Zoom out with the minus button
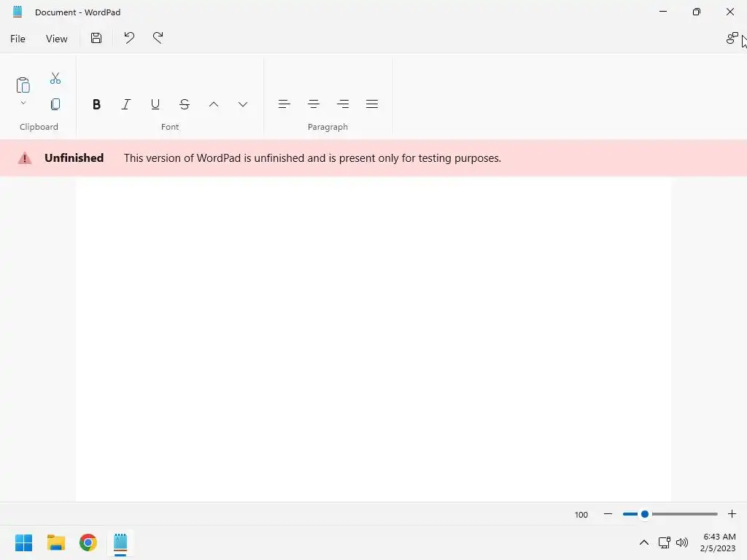This screenshot has height=560, width=747. [608, 514]
